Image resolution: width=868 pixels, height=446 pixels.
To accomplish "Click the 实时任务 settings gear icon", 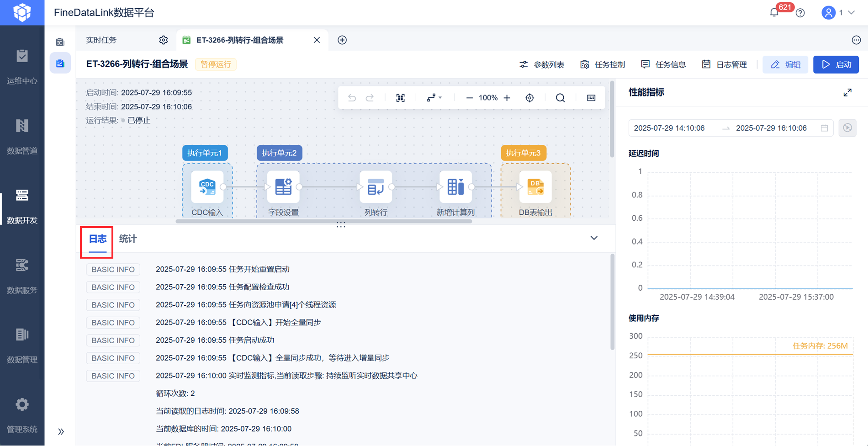I will point(164,40).
